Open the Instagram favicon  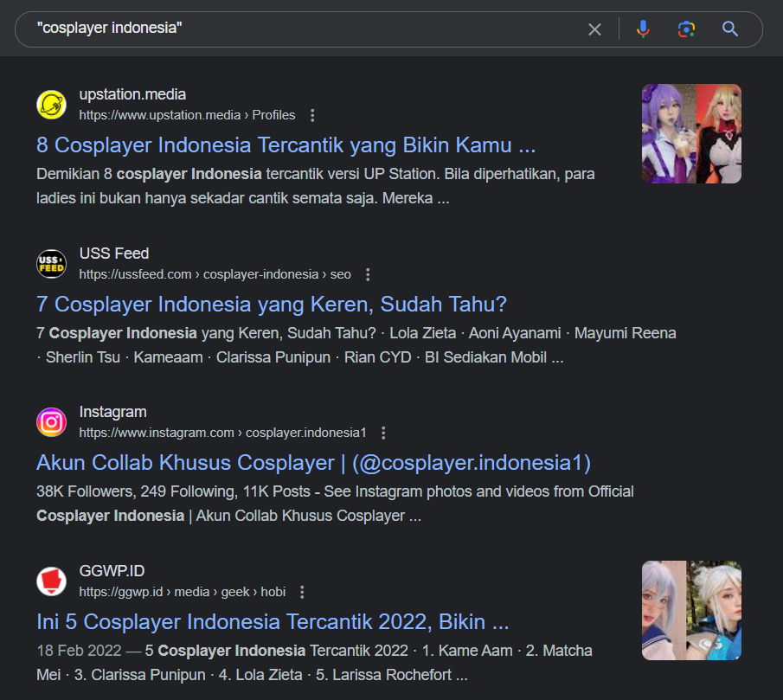51,422
